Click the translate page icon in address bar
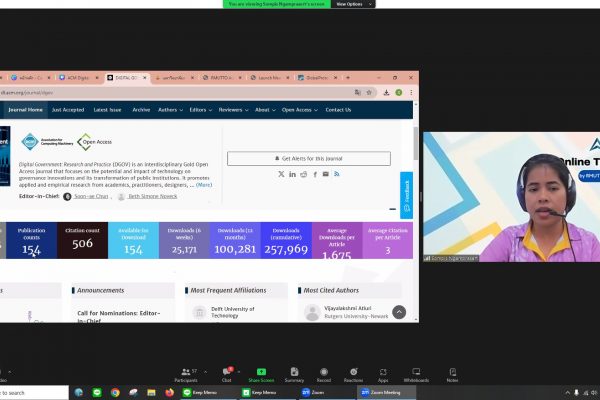Image resolution: width=600 pixels, height=400 pixels. (357, 92)
